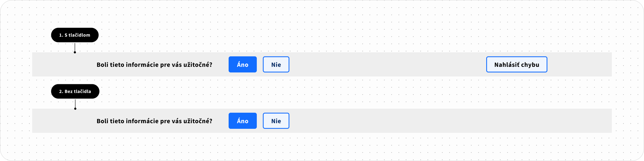
Task: Click the question text in the second feedback bar
Action: [x=154, y=121]
